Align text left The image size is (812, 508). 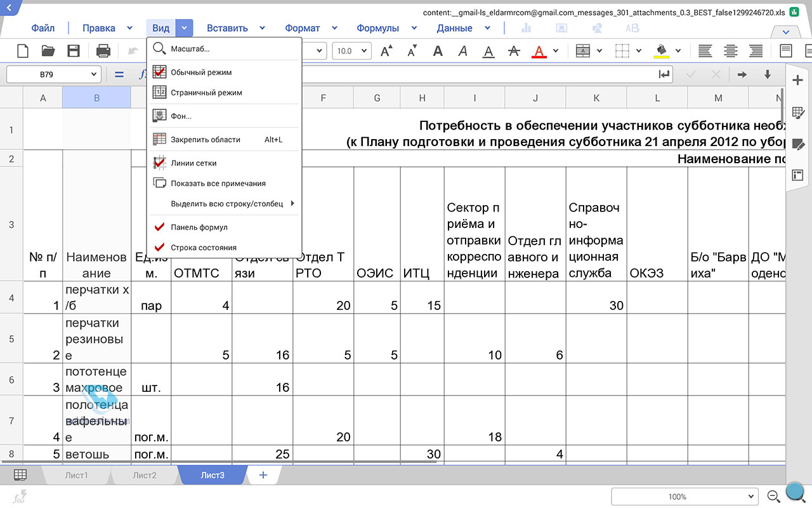[x=705, y=51]
